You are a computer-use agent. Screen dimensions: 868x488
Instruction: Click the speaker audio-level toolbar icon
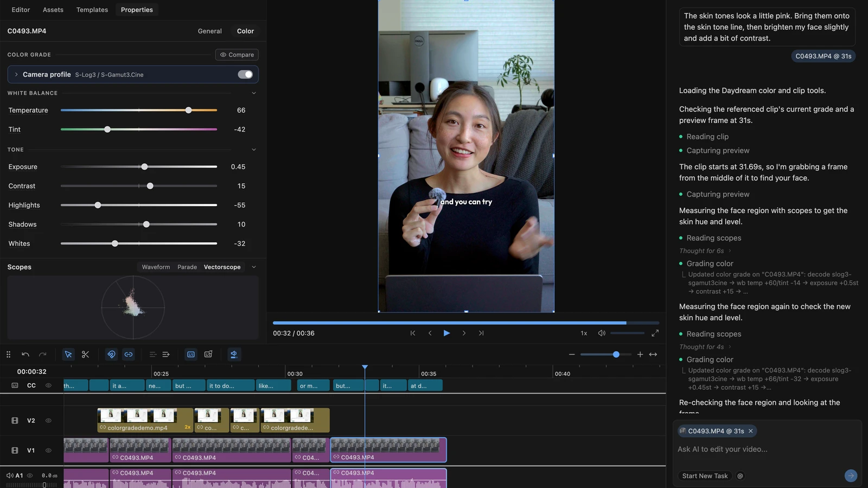(234, 354)
